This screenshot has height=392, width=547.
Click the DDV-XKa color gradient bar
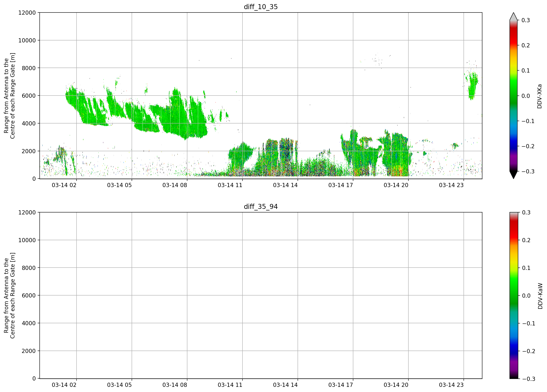tap(513, 96)
